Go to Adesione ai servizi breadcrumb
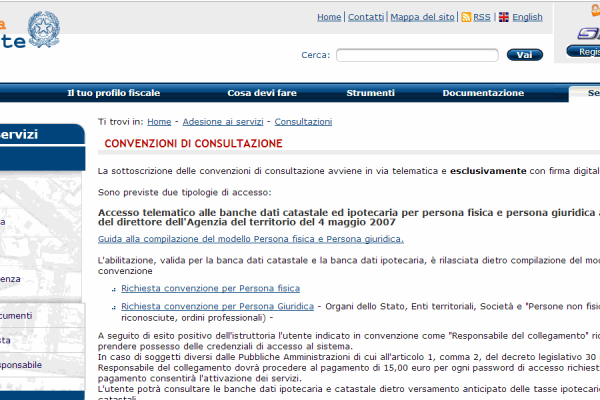Image resolution: width=600 pixels, height=400 pixels. tap(223, 122)
